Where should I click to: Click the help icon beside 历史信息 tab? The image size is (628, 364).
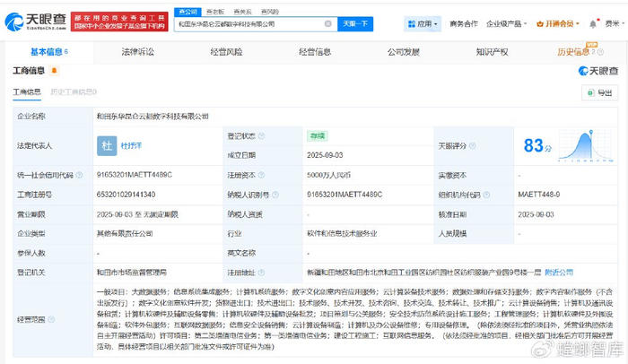point(600,52)
